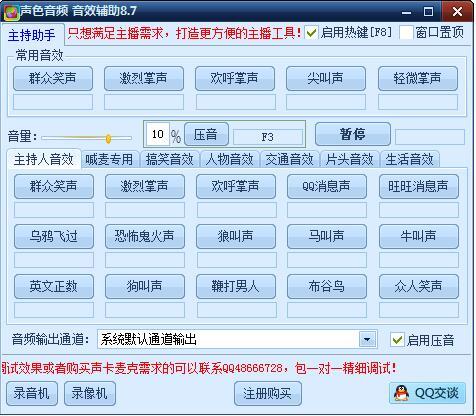476x416 pixels.
Task: Click hotkey field under 牛叫声
Action: 419,260
